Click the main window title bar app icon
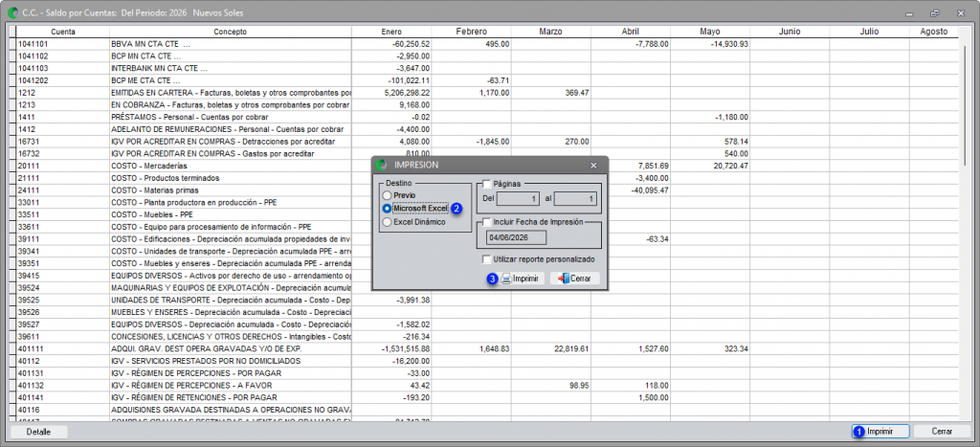The image size is (980, 447). pyautogui.click(x=11, y=12)
